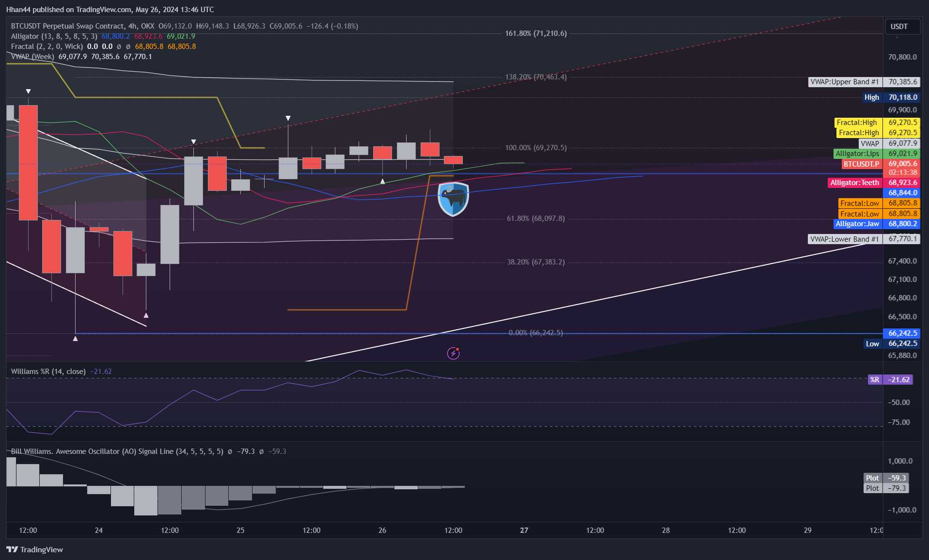Click the 70,800.0 price axis value
This screenshot has width=929, height=560.
[x=902, y=57]
